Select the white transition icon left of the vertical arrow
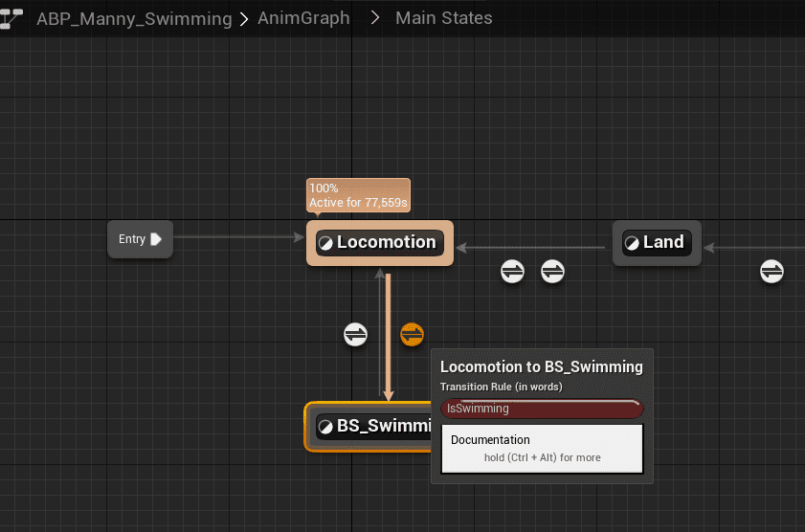The height and width of the screenshot is (532, 805). click(x=355, y=335)
